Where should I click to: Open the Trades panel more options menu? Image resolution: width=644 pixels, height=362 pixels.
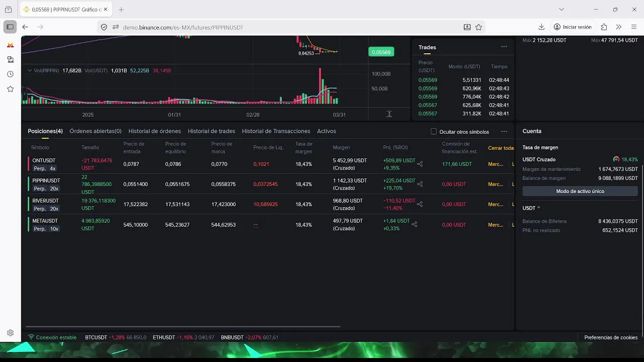(x=504, y=47)
